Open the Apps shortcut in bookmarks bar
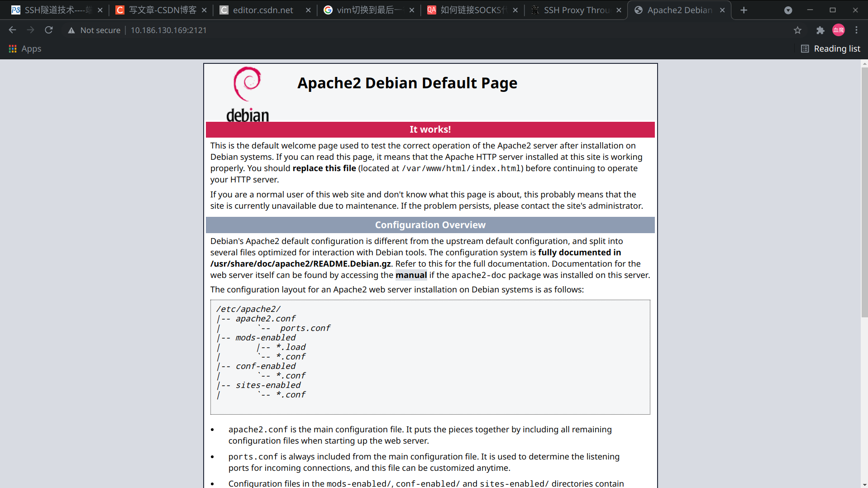Image resolution: width=868 pixels, height=488 pixels. [x=25, y=48]
